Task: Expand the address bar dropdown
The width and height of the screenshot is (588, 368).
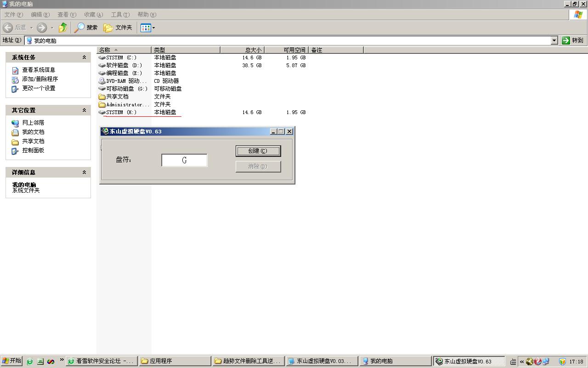Action: tap(554, 40)
